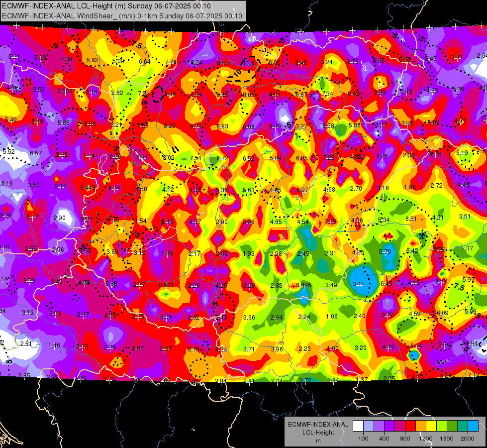The image size is (487, 448).
Task: Click the 0.449 wind shear value
Action: coord(88,188)
